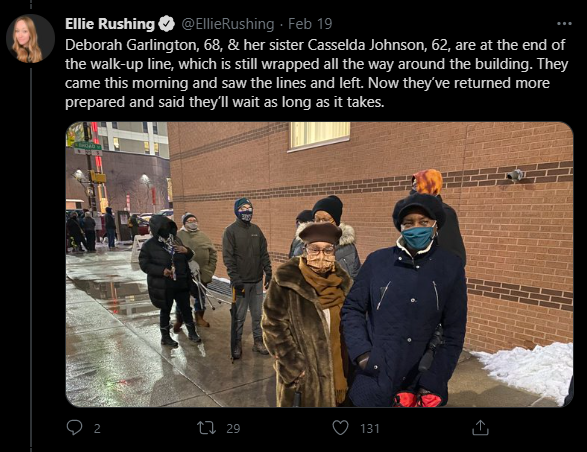
Task: Open the attached photo of people in line
Action: [319, 264]
